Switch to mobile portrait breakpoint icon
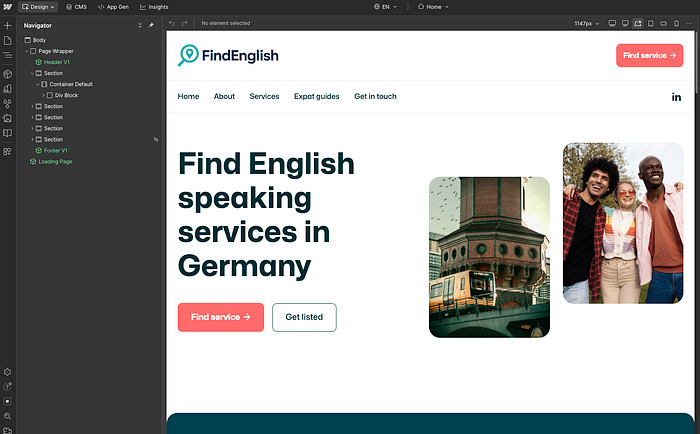 tap(677, 23)
